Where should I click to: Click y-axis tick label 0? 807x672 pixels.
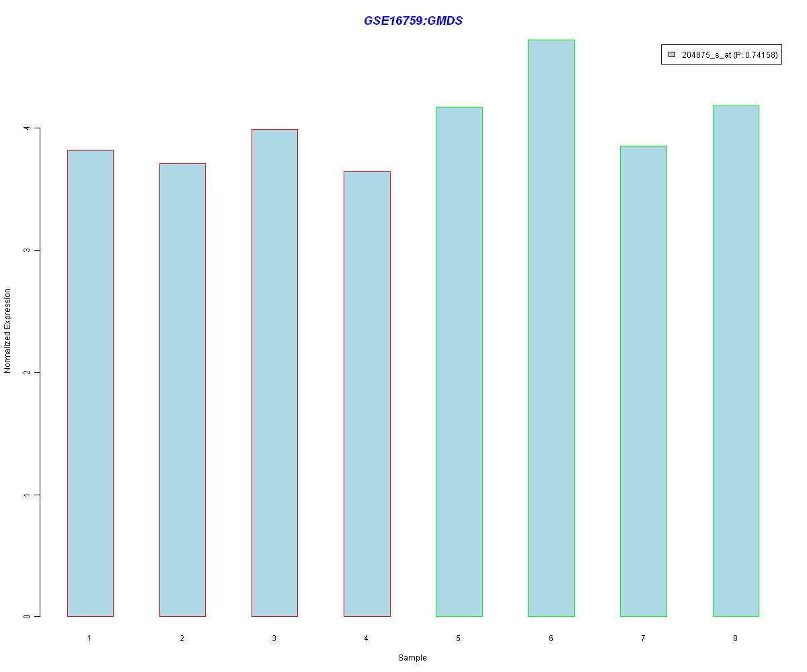(26, 616)
